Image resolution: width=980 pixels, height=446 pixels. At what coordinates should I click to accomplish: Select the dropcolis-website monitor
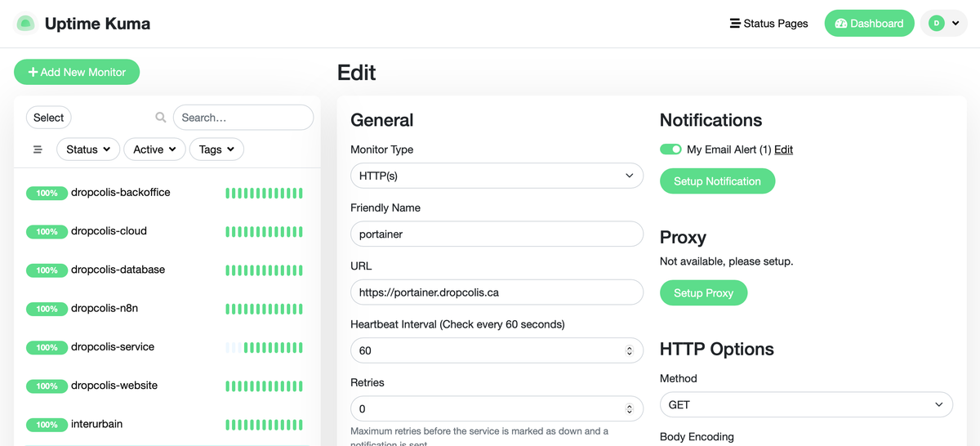[167, 386]
